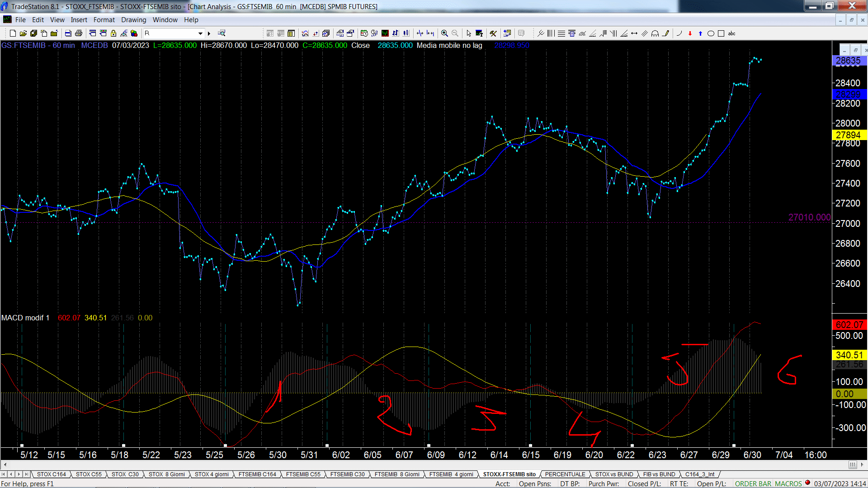Switch to the FIB vs BUND tab
This screenshot has width=868, height=488.
659,474
